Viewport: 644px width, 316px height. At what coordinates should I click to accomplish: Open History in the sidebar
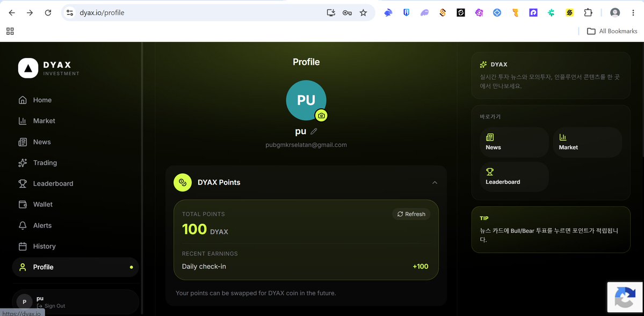(x=76, y=246)
